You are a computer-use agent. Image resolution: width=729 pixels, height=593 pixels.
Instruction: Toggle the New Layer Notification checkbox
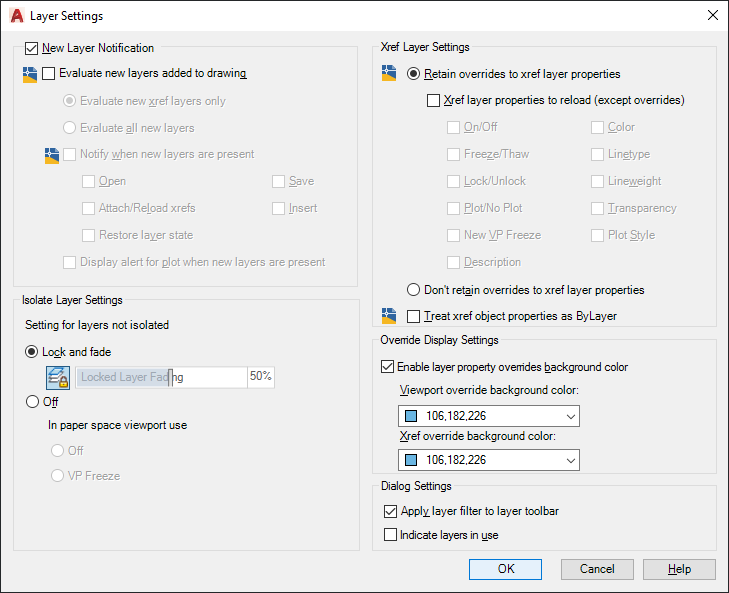[x=31, y=48]
